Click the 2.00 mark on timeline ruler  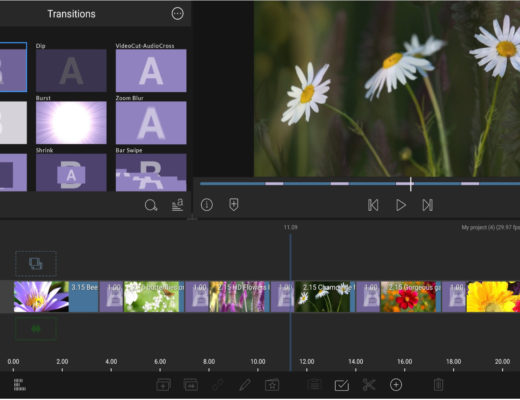(62, 361)
